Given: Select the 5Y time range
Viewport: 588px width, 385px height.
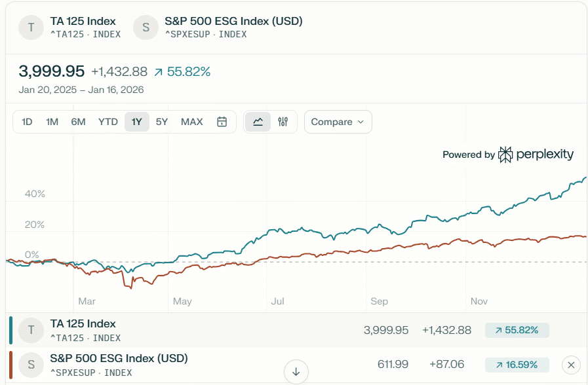Looking at the screenshot, I should pyautogui.click(x=162, y=122).
